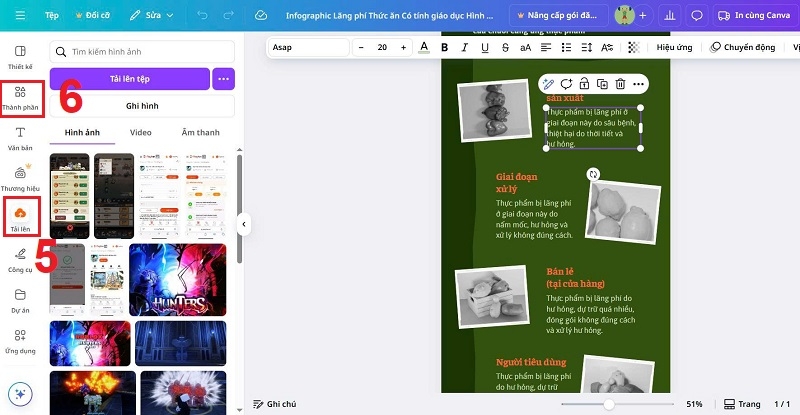The height and width of the screenshot is (415, 800).
Task: Open the Canva AI magic sparkle button
Action: coord(20,394)
